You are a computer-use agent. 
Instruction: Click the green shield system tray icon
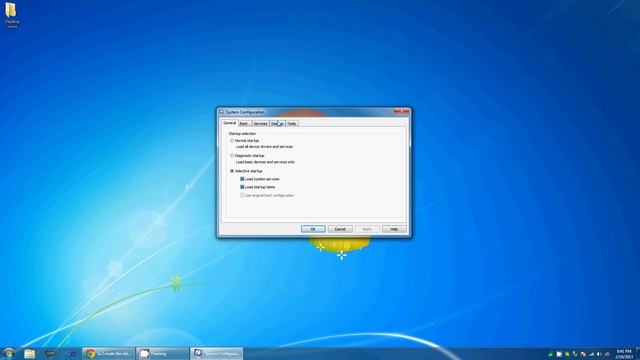pos(567,354)
